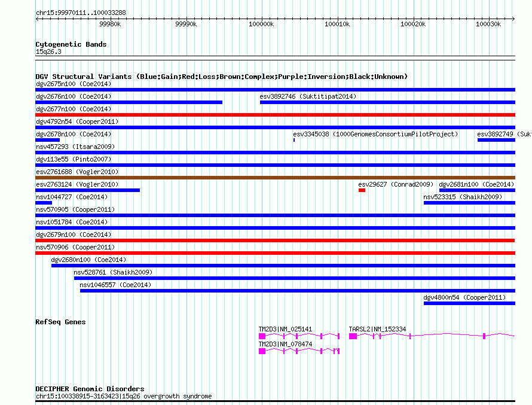Screen dimensions: 532x405
Task: Select dgv2681n100 (Coe2014) label
Action: pyautogui.click(x=476, y=184)
